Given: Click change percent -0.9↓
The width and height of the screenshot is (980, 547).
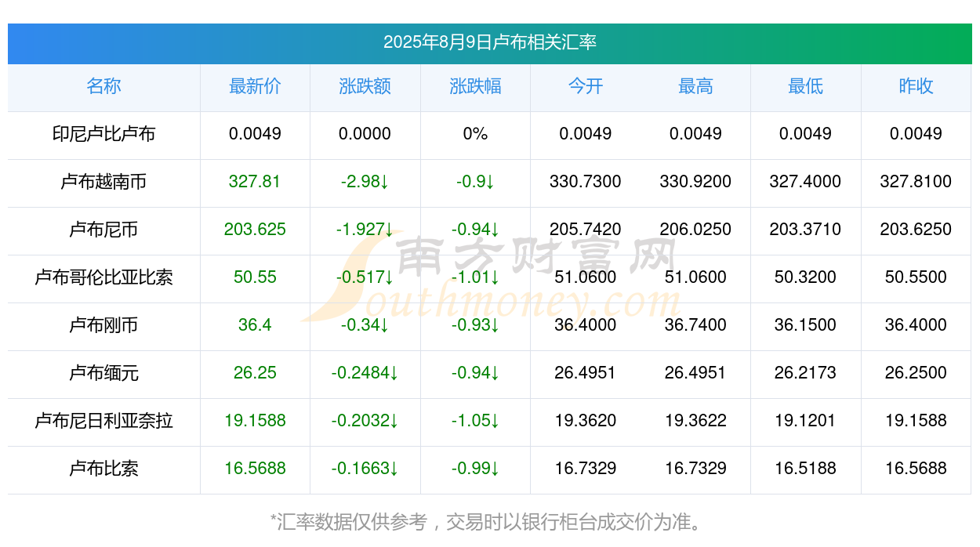Looking at the screenshot, I should [475, 182].
